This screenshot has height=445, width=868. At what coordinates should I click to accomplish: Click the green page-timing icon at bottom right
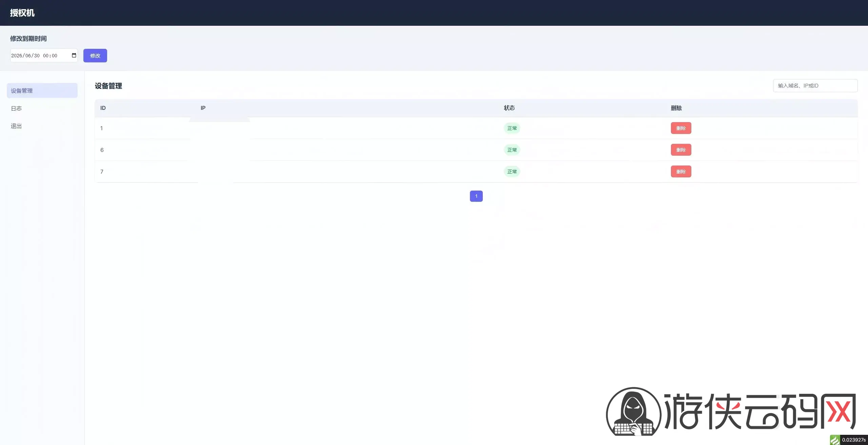[x=835, y=440]
